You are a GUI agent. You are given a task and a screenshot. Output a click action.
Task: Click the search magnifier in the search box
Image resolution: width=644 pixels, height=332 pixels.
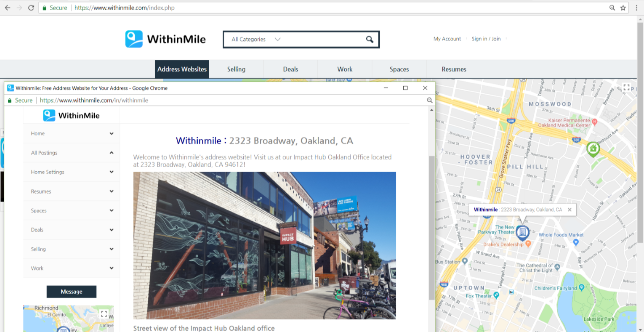370,39
